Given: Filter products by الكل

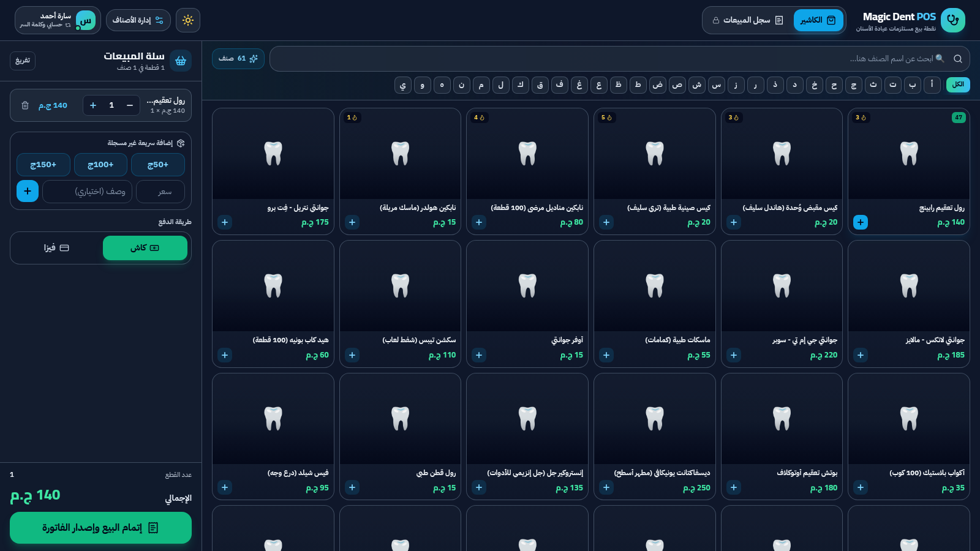Looking at the screenshot, I should pyautogui.click(x=958, y=84).
